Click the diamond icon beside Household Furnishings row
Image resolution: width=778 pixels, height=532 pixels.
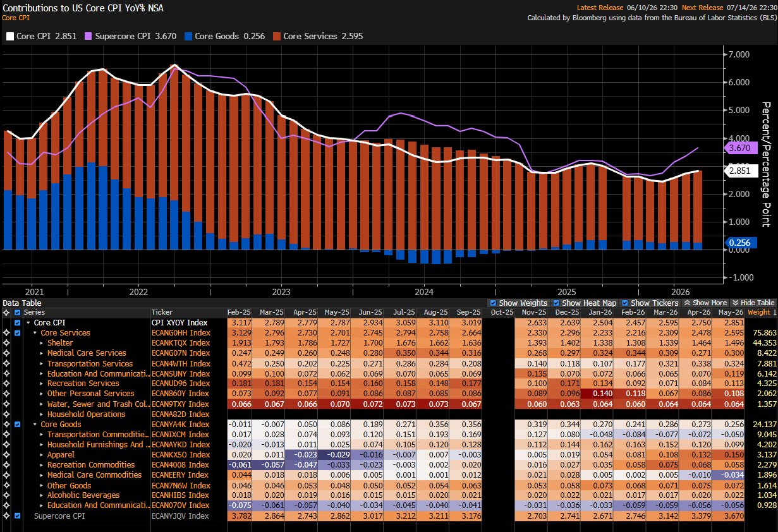click(x=7, y=445)
